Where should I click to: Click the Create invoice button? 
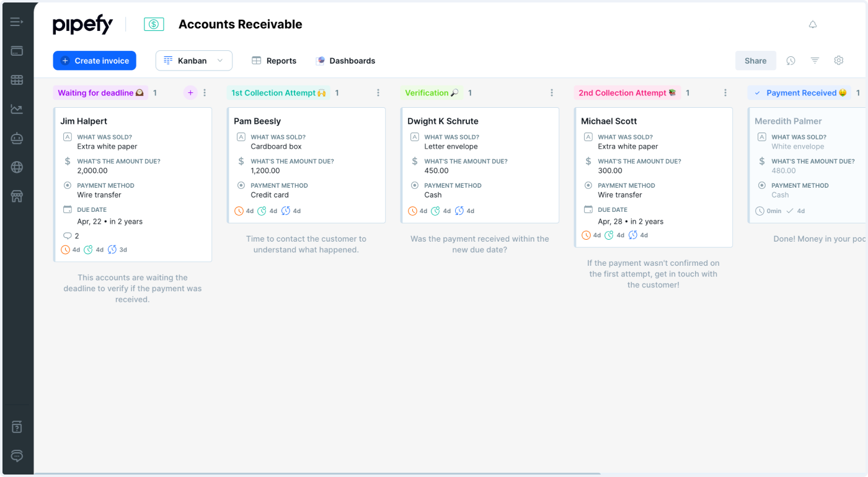point(95,61)
